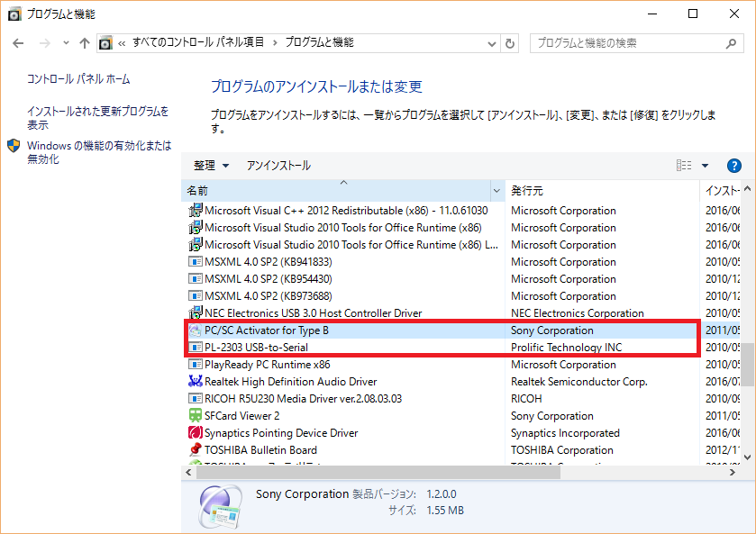The image size is (756, 534).
Task: Select the PC/SC Activator for Type B icon
Action: pos(196,330)
